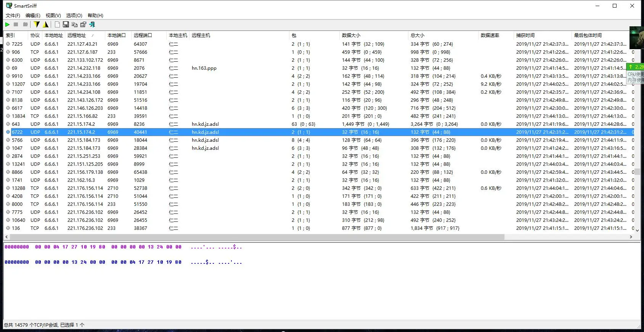Sort by the 捕获时间 column header
This screenshot has width=644, height=332.
pyautogui.click(x=543, y=35)
